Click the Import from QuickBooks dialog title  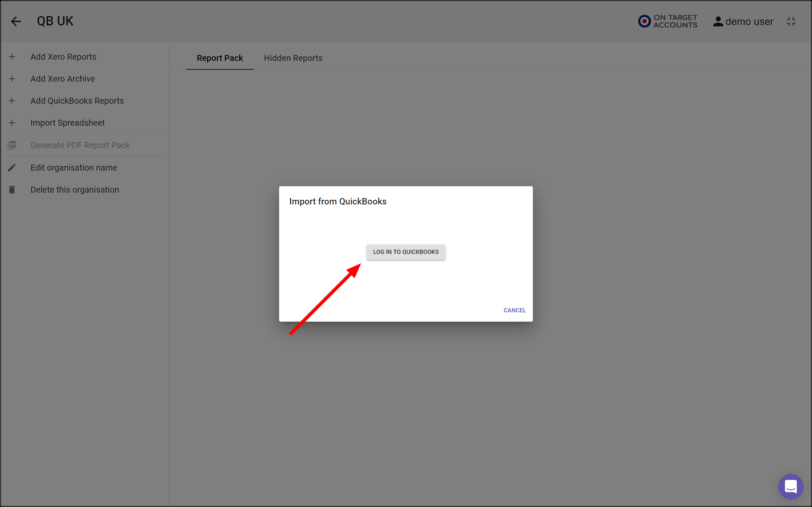tap(338, 201)
